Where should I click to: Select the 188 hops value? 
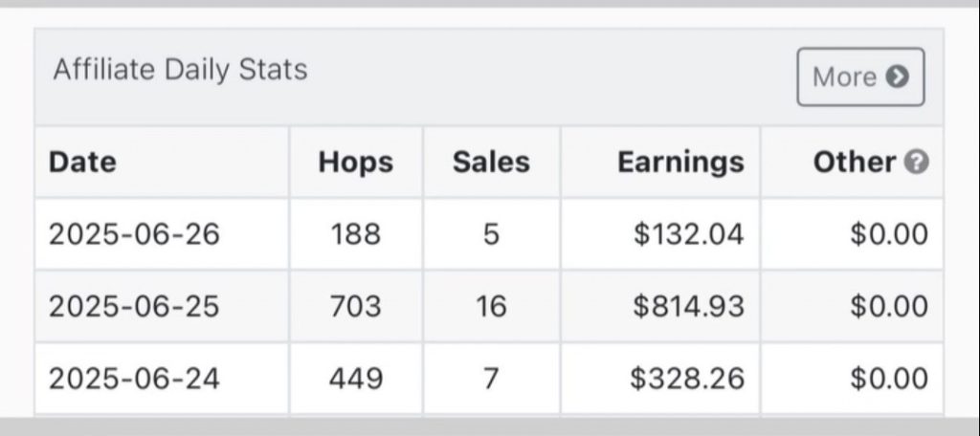tap(356, 235)
